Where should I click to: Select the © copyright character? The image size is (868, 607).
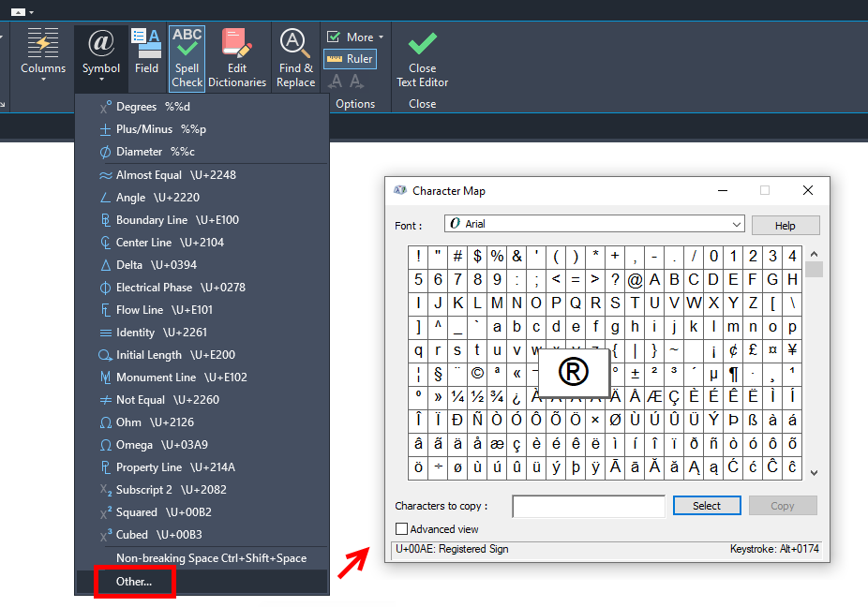click(x=477, y=374)
